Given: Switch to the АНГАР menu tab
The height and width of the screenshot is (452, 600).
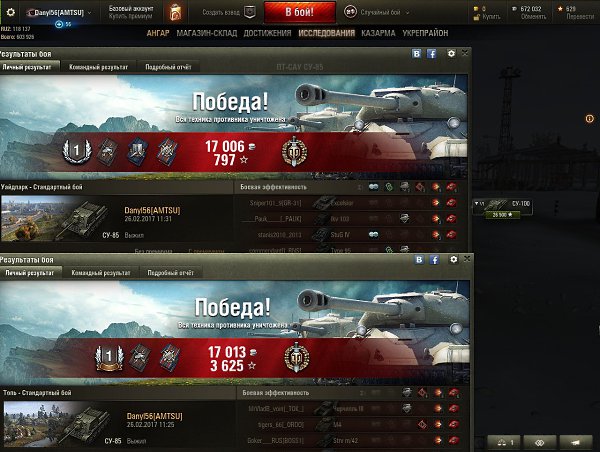Looking at the screenshot, I should [x=158, y=33].
